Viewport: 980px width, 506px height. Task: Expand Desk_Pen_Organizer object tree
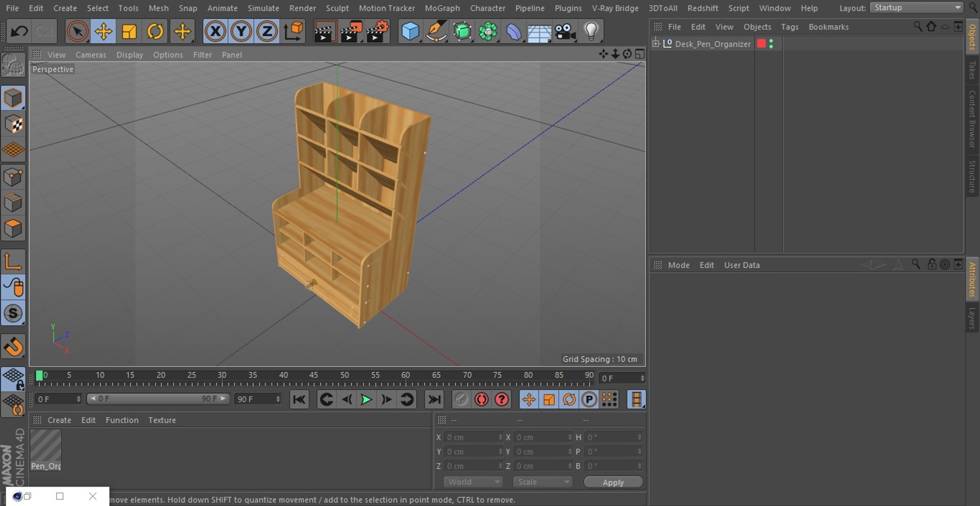coord(656,43)
